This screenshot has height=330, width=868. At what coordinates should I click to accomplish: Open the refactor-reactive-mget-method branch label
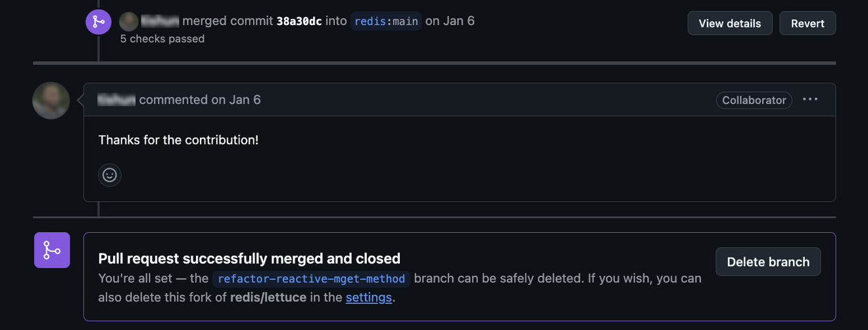[x=312, y=278]
